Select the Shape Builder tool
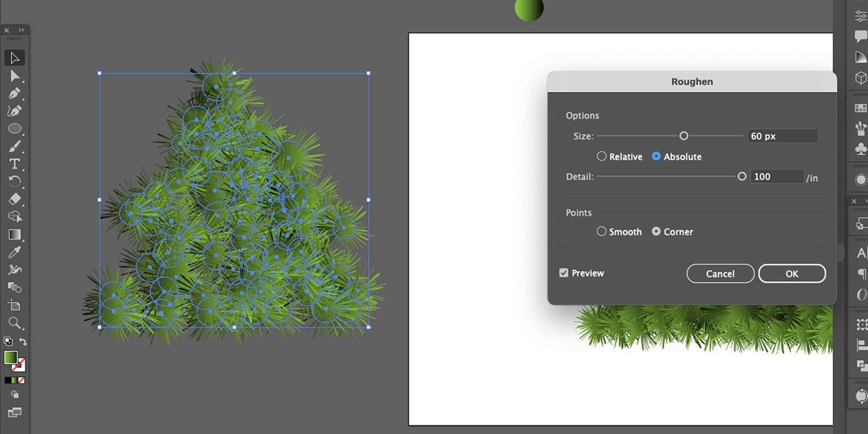 [x=14, y=216]
